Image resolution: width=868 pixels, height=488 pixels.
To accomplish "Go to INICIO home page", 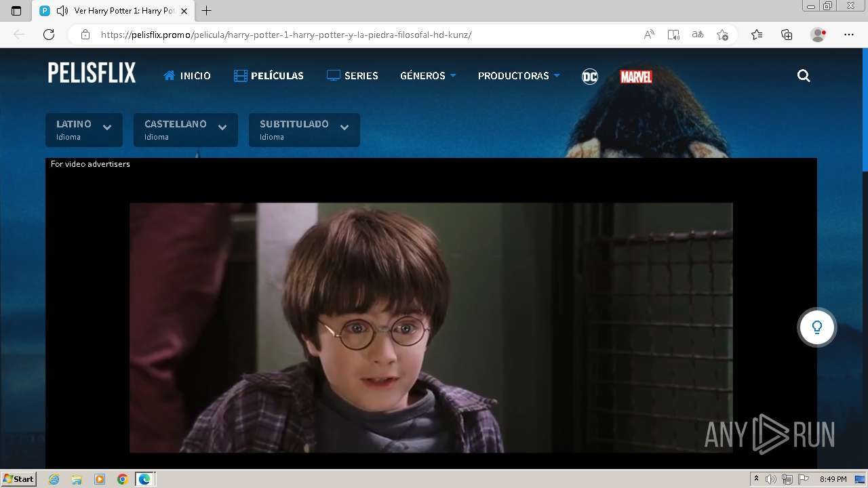I will click(x=187, y=76).
